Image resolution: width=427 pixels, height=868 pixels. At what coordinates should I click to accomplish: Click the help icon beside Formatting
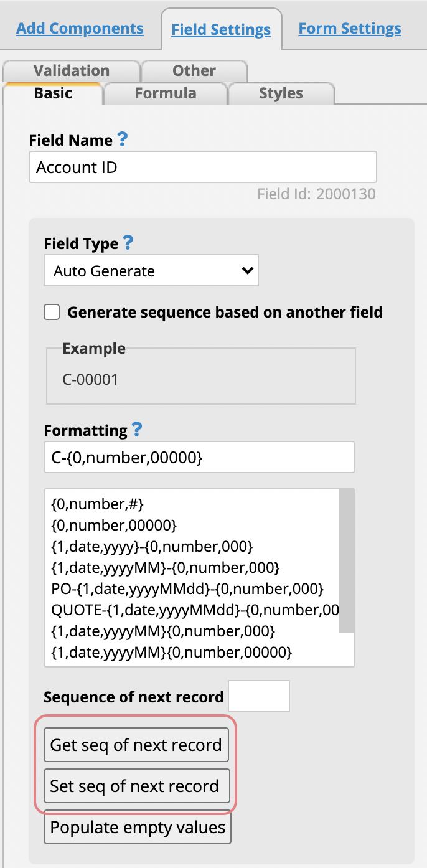click(x=137, y=429)
